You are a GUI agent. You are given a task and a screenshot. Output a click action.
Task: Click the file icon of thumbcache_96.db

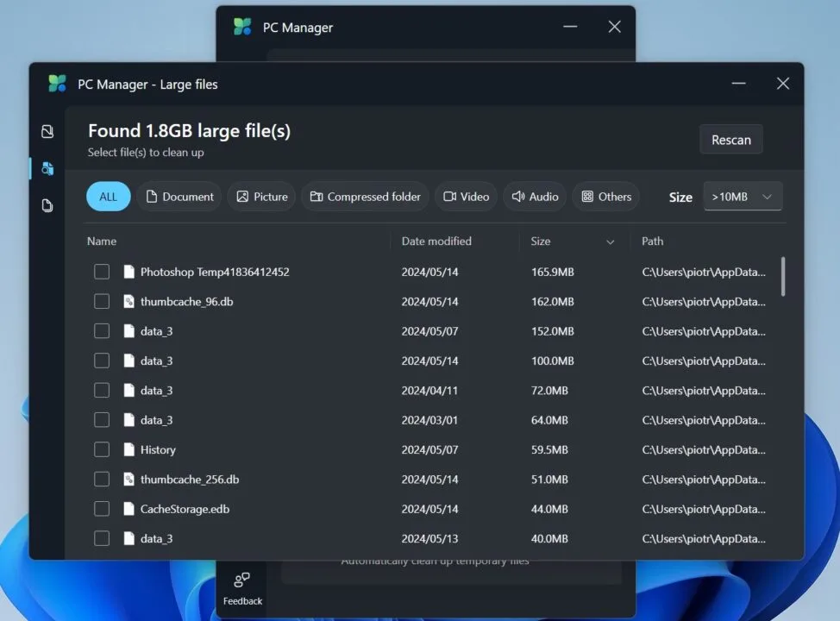click(x=129, y=302)
